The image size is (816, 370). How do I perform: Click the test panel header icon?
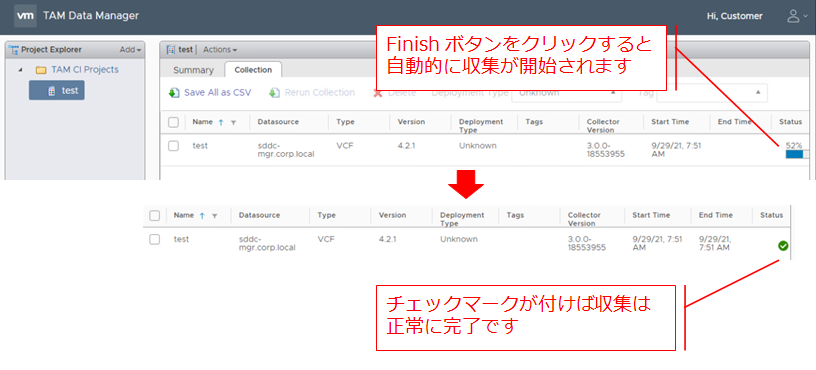click(x=170, y=50)
